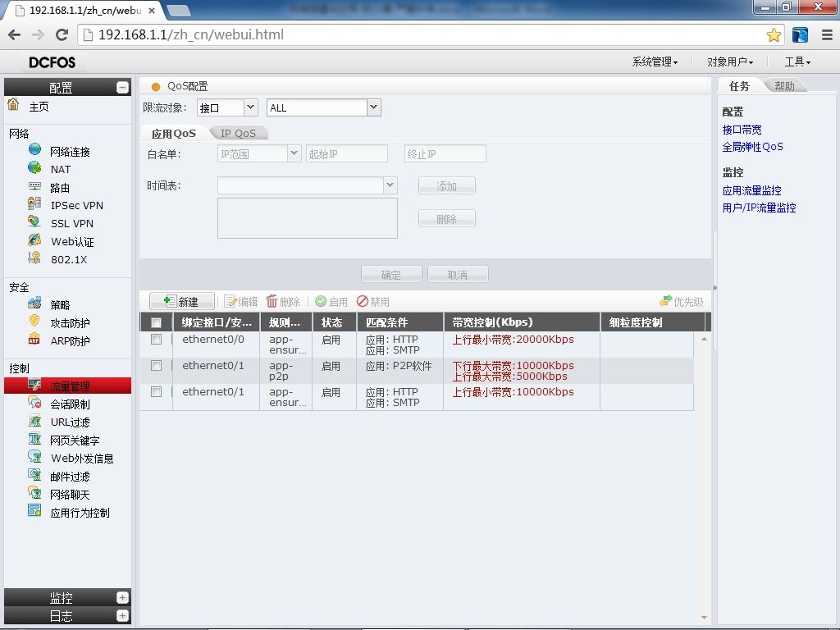The width and height of the screenshot is (840, 630).
Task: Toggle the select-all header checkbox
Action: coord(157,322)
